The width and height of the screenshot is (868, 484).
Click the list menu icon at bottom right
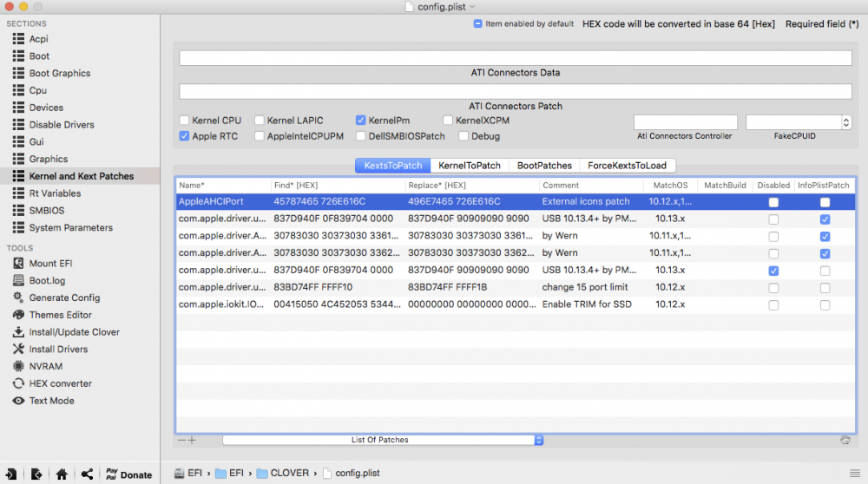point(855,474)
